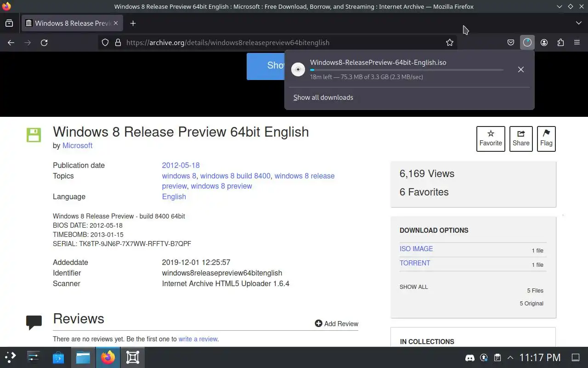
Task: Open System Settings from taskbar
Action: pos(34,357)
